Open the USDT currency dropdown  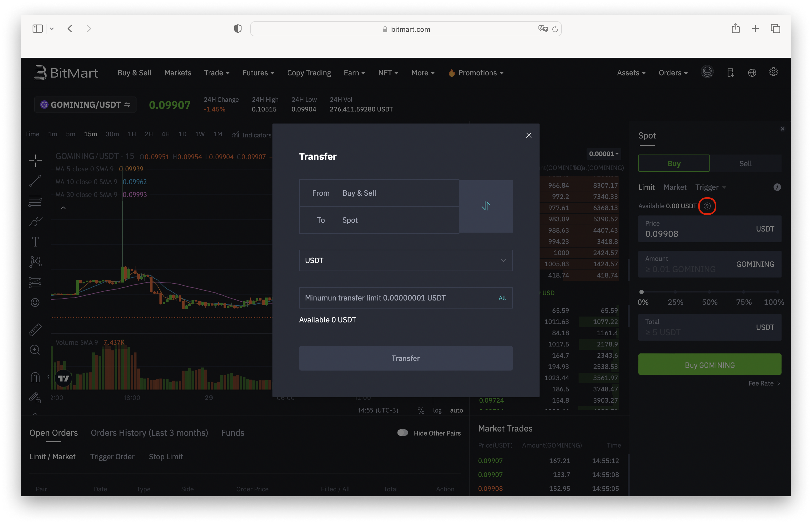pos(405,260)
